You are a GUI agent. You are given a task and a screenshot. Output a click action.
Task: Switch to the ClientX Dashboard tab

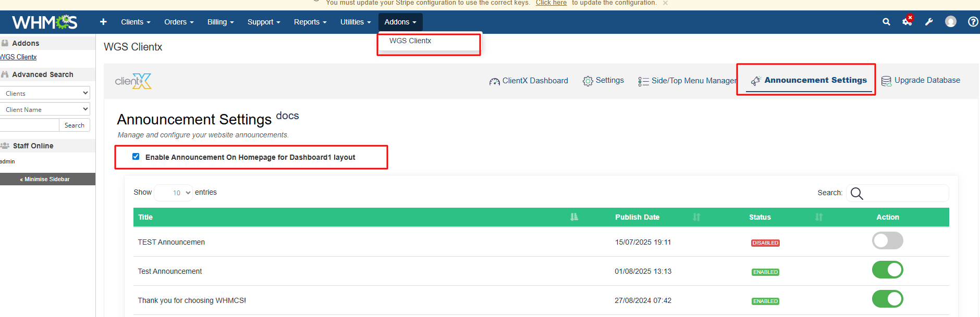(x=529, y=81)
